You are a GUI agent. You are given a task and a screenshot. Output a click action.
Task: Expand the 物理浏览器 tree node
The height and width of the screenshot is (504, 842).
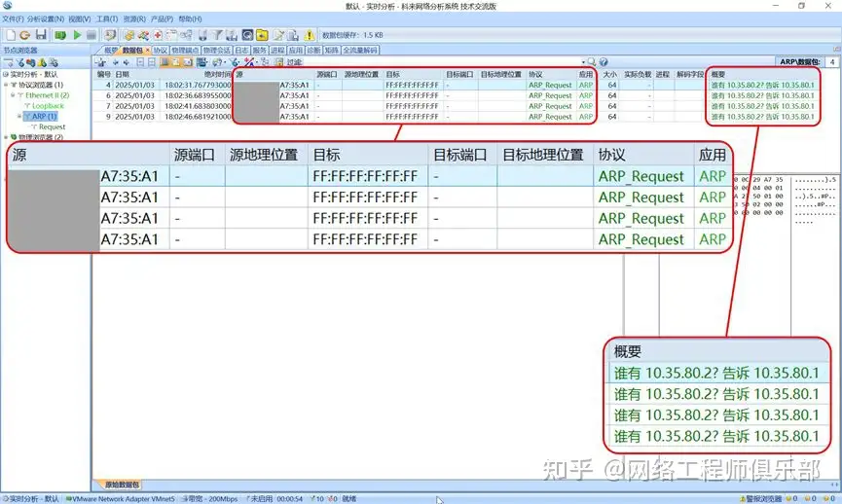click(6, 137)
